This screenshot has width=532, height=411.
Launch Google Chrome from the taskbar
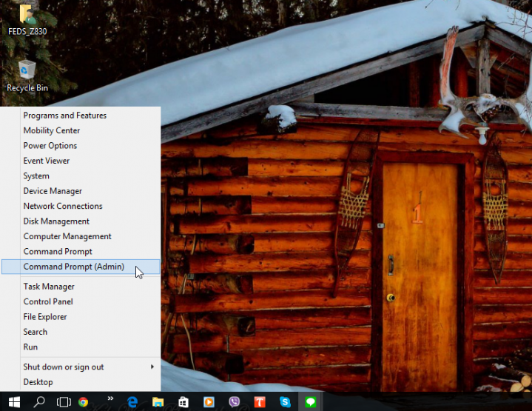coord(83,402)
